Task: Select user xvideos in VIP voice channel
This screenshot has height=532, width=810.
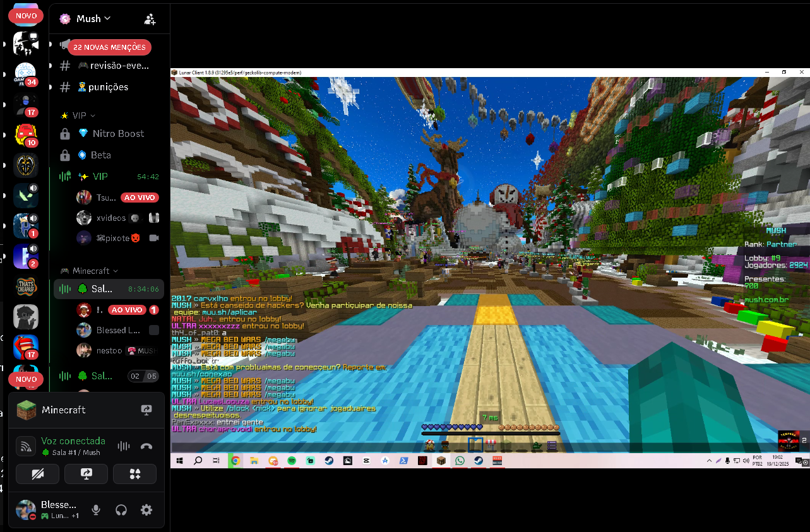Action: click(117, 218)
